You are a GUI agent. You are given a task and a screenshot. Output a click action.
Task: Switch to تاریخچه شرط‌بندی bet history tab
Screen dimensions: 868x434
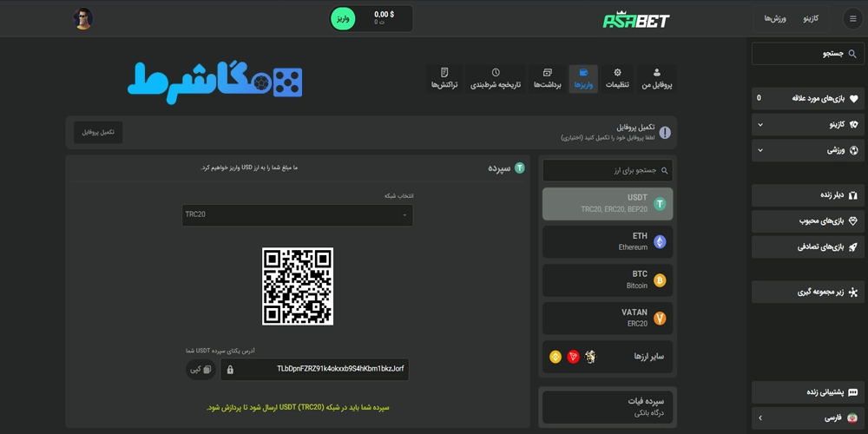[x=496, y=79]
